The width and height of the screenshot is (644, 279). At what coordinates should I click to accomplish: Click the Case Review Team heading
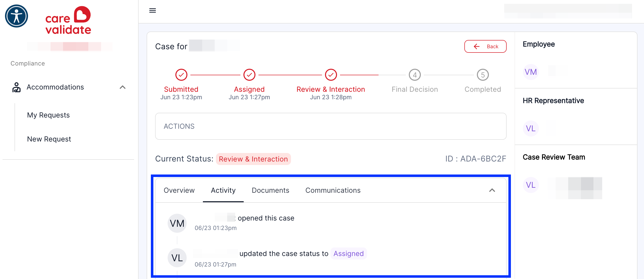[554, 157]
